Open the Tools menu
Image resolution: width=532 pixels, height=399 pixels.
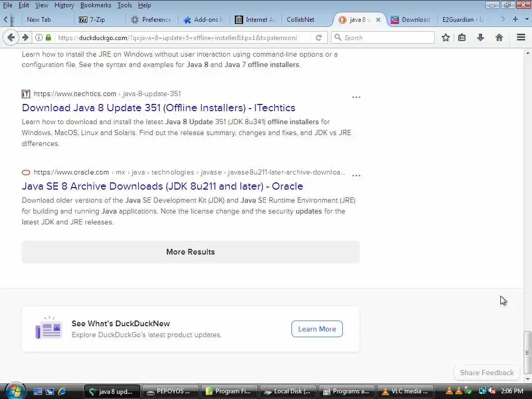125,5
